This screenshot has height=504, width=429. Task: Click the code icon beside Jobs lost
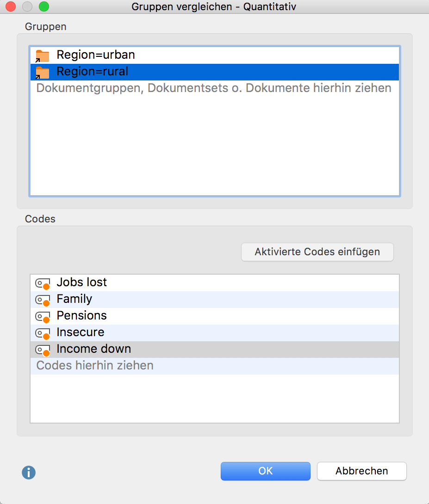point(43,283)
